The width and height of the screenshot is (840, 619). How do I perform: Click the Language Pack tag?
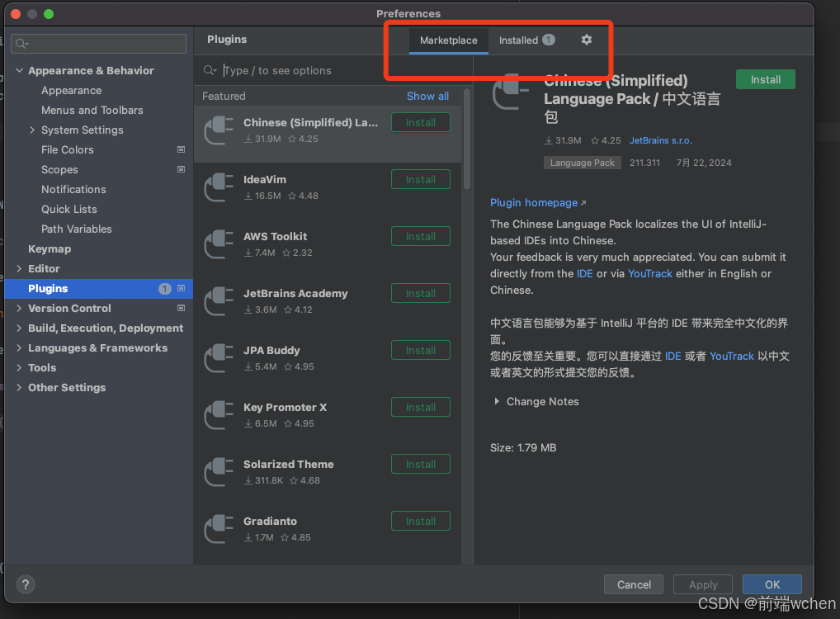[583, 163]
